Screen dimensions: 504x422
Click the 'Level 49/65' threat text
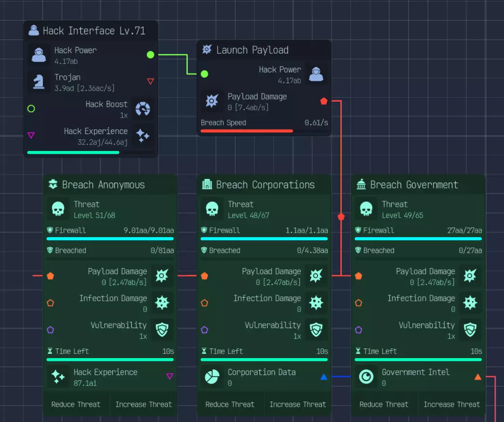pos(402,215)
